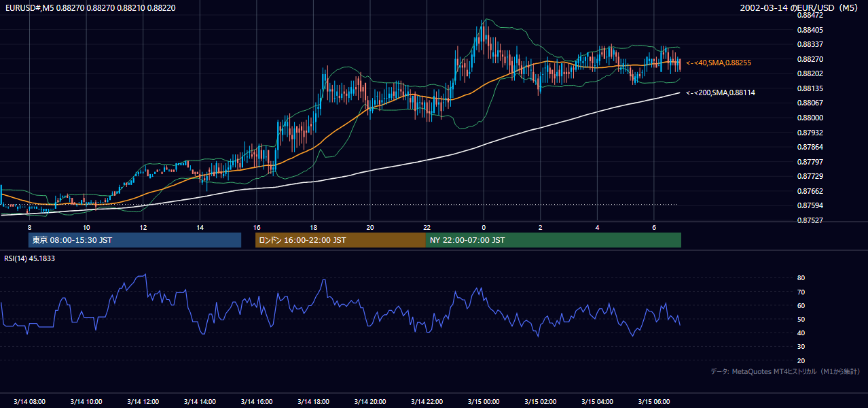The width and height of the screenshot is (868, 408).
Task: Click RSI axis level 20
Action: pyautogui.click(x=801, y=360)
